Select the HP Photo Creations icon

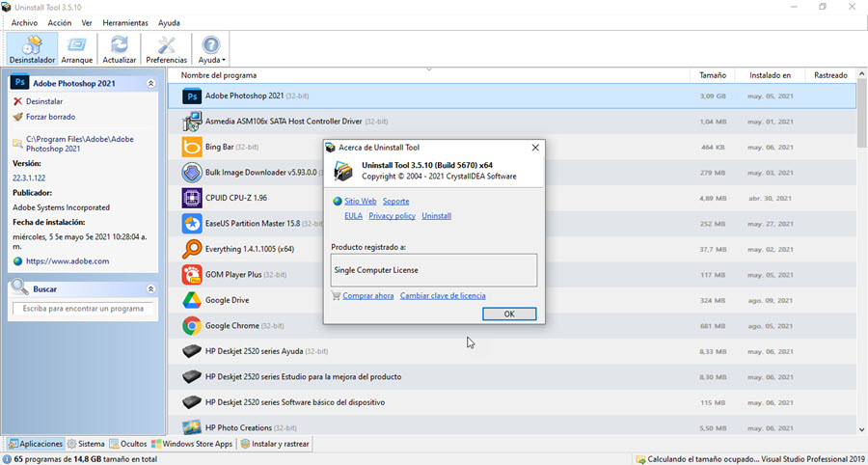[x=192, y=427]
